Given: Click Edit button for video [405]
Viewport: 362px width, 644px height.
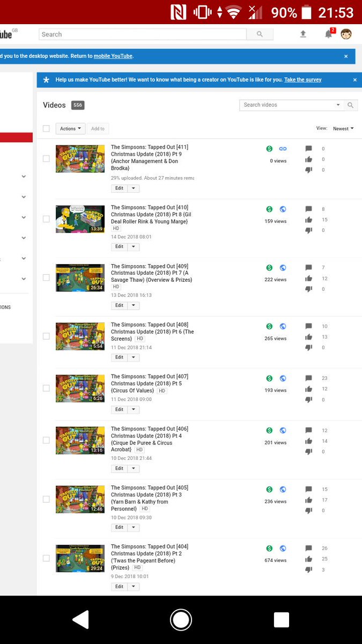Looking at the screenshot, I should pos(119,528).
